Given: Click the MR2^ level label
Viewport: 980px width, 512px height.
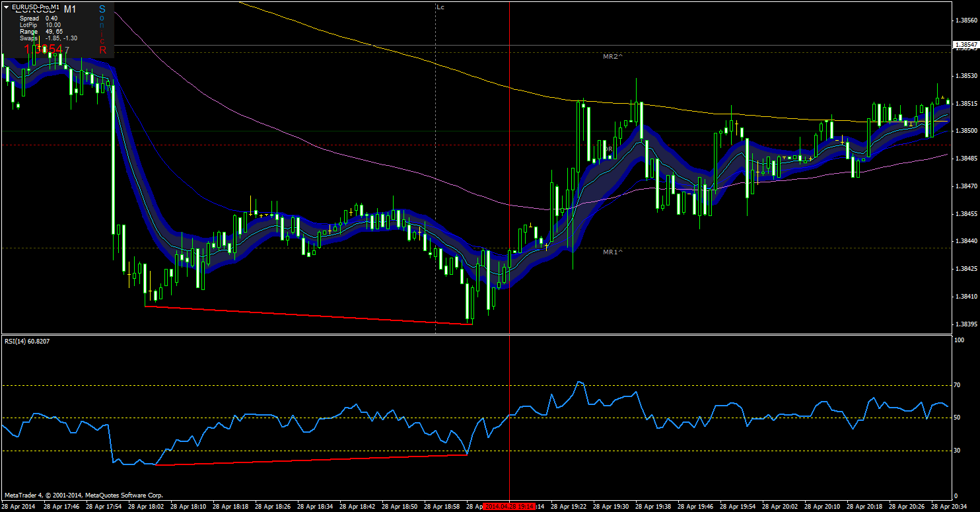Looking at the screenshot, I should (613, 57).
